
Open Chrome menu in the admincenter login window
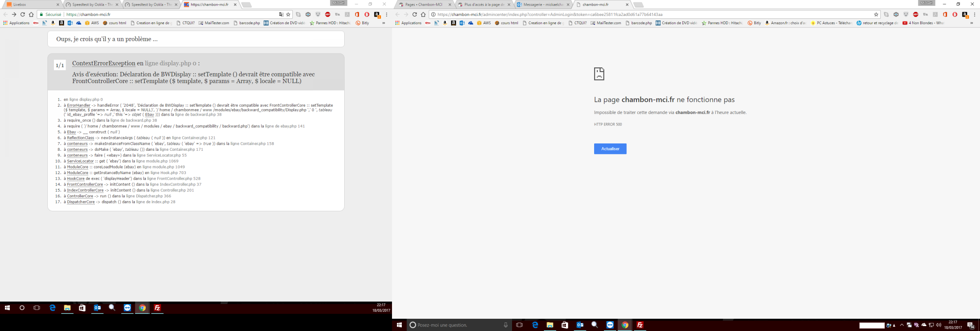tap(975, 14)
